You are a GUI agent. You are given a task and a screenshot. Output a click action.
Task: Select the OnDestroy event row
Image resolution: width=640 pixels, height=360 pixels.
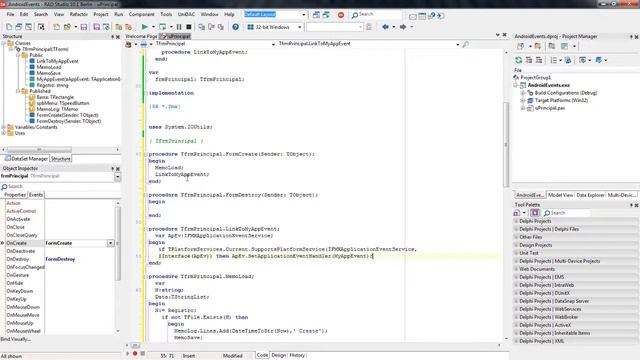pyautogui.click(x=60, y=259)
